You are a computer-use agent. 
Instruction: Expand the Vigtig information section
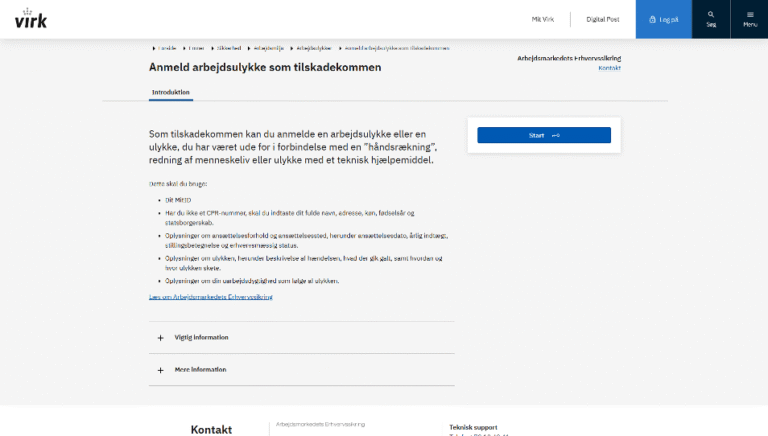(x=201, y=338)
